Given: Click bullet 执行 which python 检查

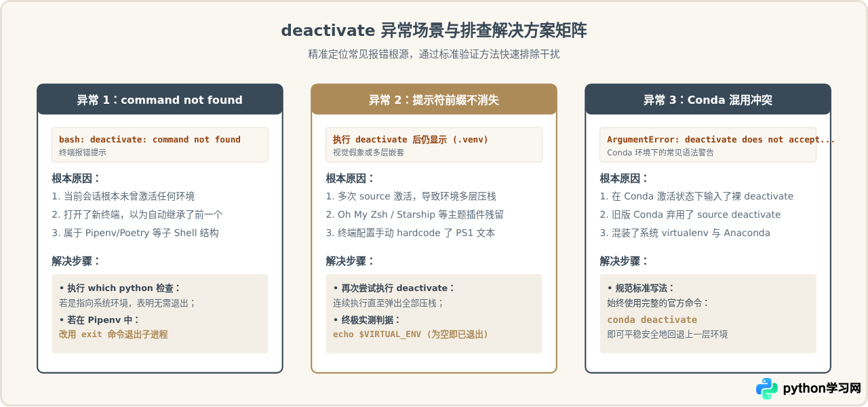Looking at the screenshot, I should point(120,288).
